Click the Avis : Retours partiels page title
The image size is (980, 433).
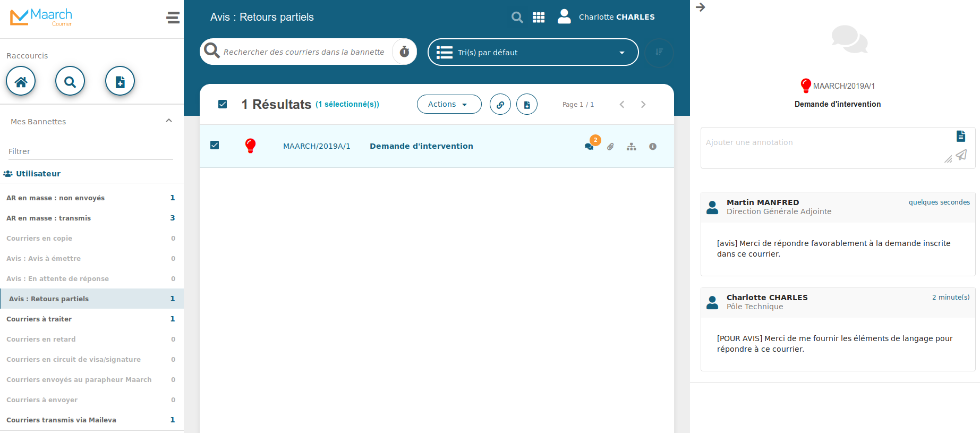262,17
